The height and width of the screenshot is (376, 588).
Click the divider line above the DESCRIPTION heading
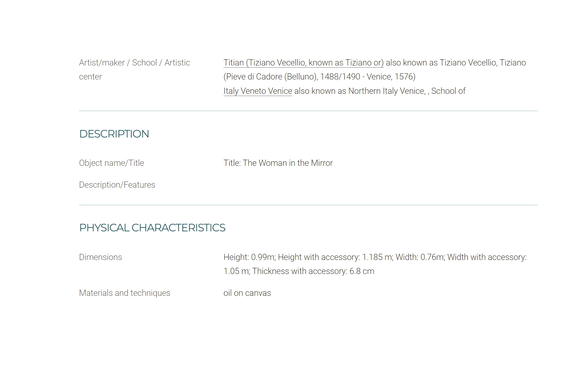(308, 111)
